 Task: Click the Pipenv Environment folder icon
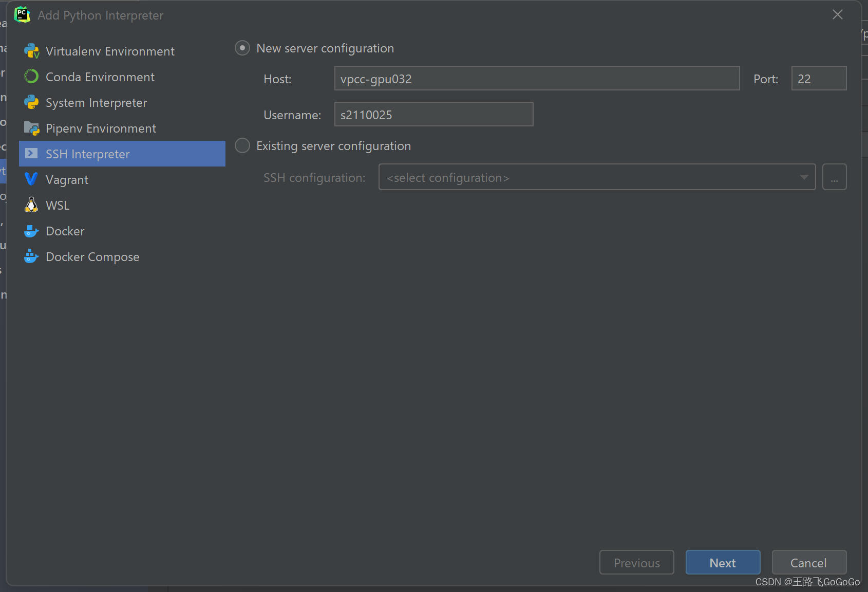[31, 128]
